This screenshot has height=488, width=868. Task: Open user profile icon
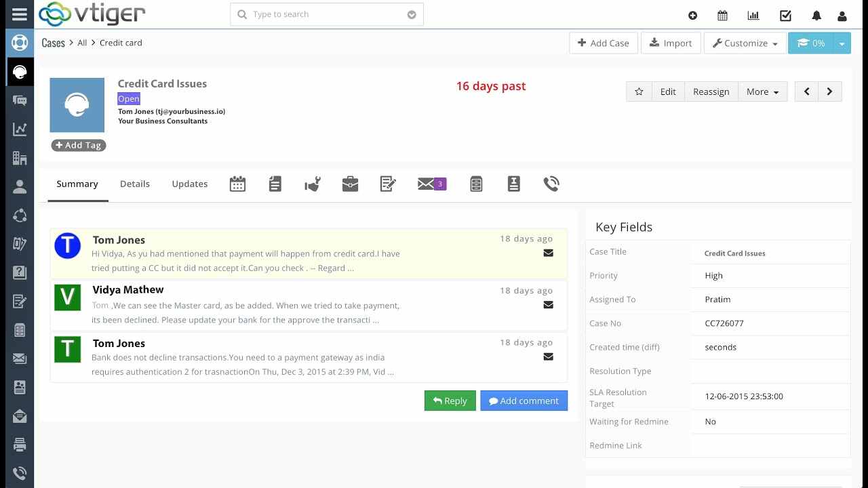click(842, 16)
